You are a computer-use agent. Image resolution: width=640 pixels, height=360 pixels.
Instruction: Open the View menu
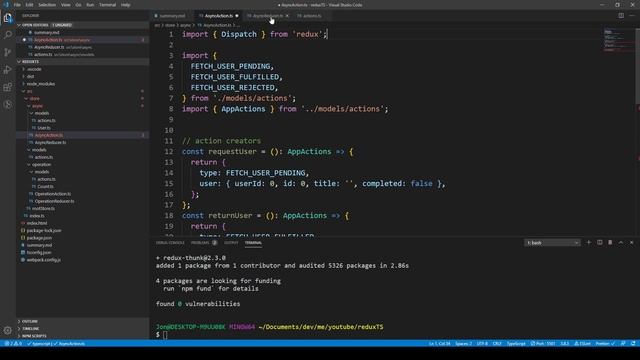[x=66, y=5]
